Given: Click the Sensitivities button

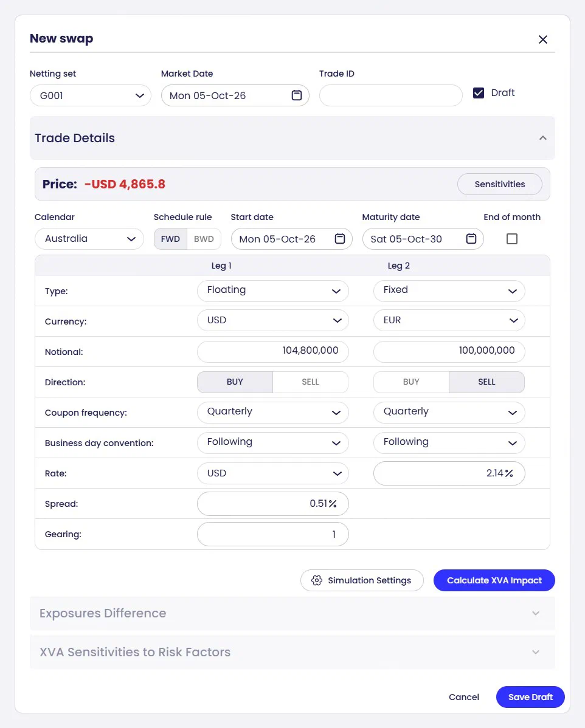Looking at the screenshot, I should click(x=499, y=184).
